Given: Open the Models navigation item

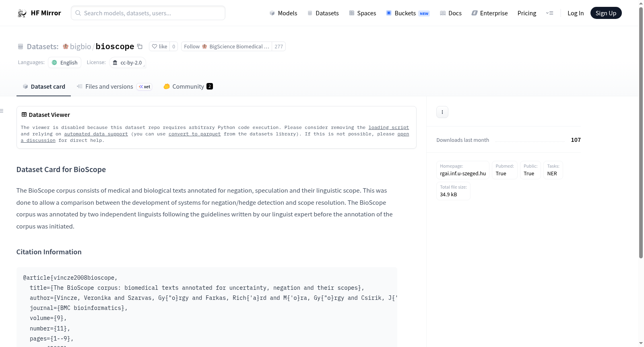Looking at the screenshot, I should point(283,13).
